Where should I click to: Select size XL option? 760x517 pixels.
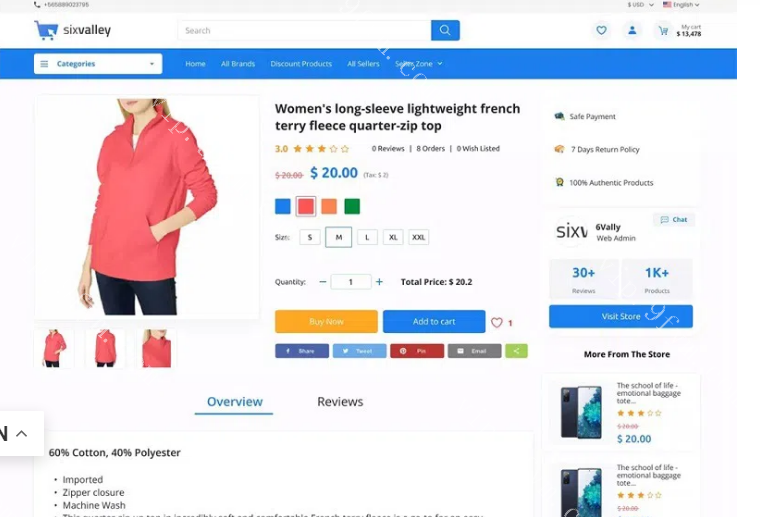point(393,237)
